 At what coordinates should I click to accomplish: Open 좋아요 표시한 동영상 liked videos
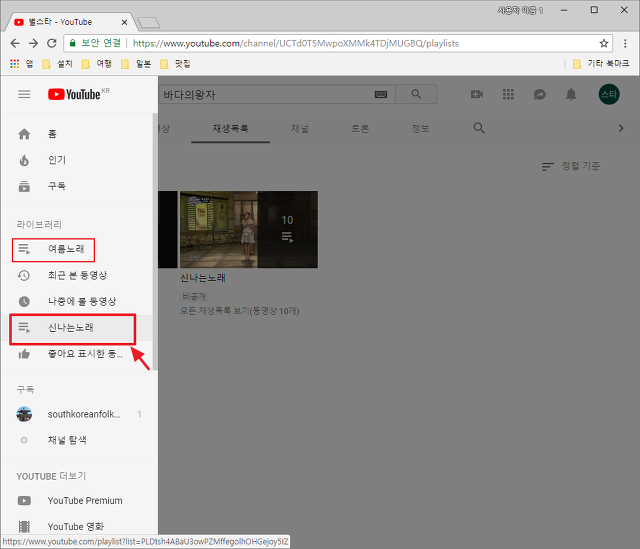click(77, 354)
